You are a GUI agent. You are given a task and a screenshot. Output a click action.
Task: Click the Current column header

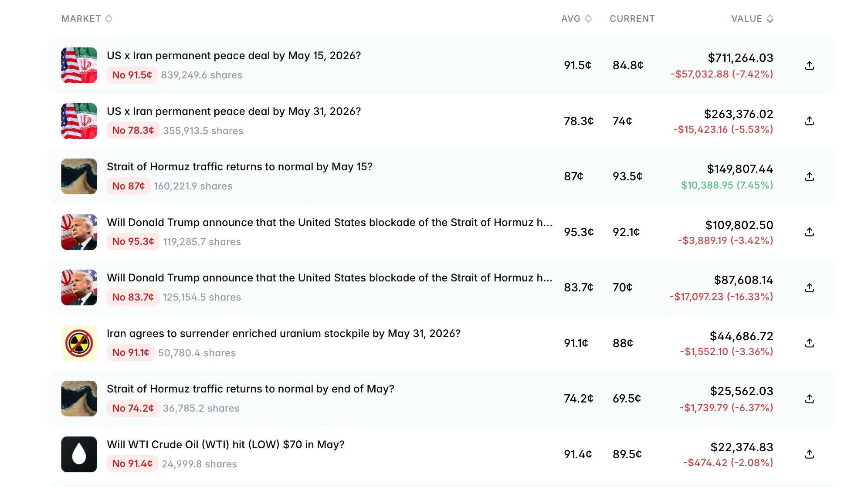click(x=632, y=19)
